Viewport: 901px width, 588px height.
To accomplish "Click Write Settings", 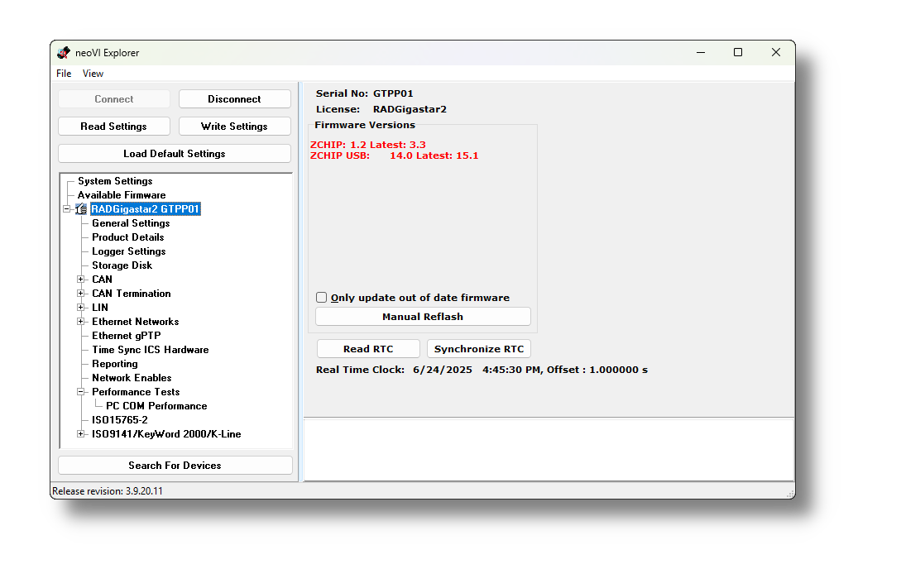I will 234,126.
